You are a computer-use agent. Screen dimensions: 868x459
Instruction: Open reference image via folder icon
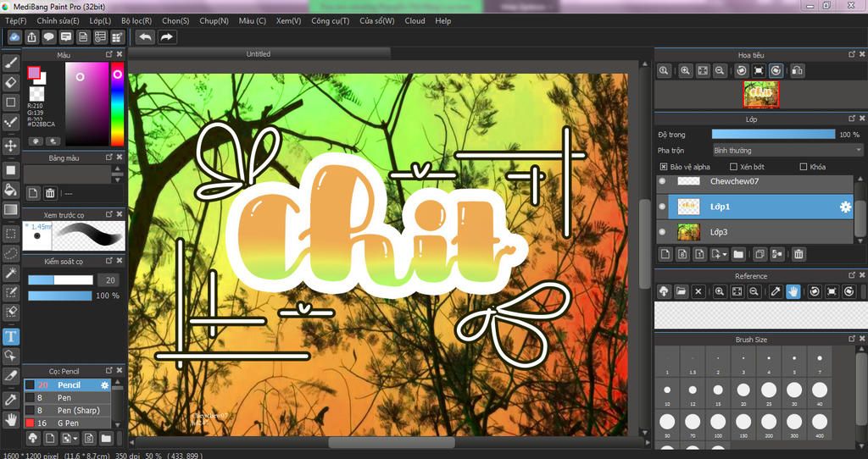[x=681, y=291]
